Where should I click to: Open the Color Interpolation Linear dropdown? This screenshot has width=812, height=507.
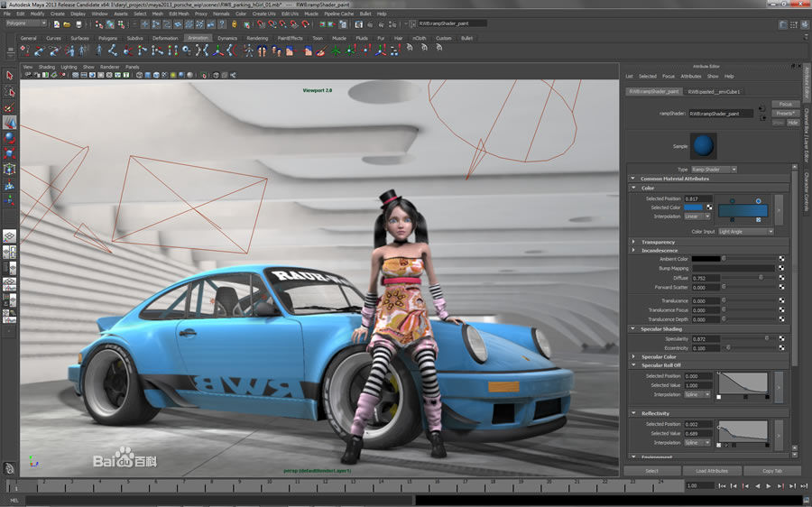697,217
